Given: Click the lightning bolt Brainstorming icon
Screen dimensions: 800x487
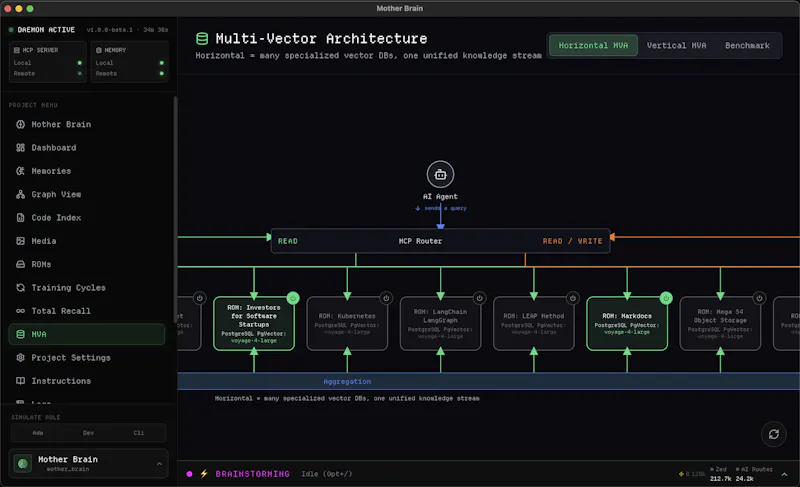Looking at the screenshot, I should pyautogui.click(x=204, y=474).
